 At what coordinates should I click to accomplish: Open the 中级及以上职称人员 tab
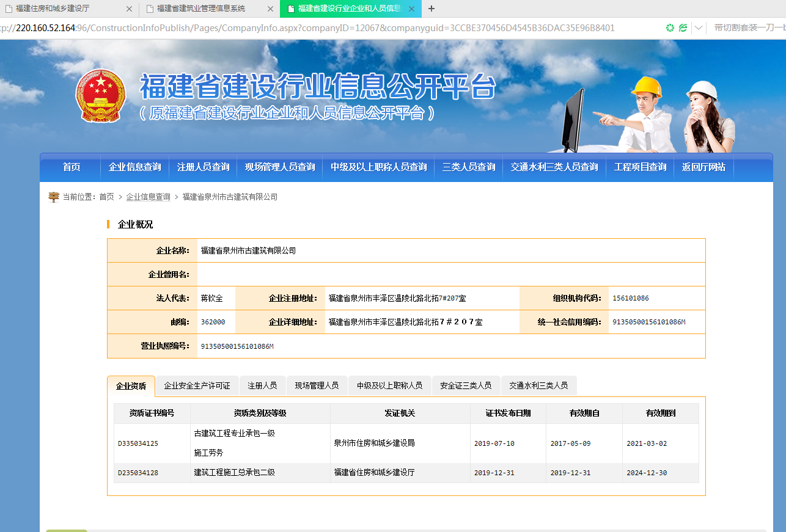pos(389,385)
